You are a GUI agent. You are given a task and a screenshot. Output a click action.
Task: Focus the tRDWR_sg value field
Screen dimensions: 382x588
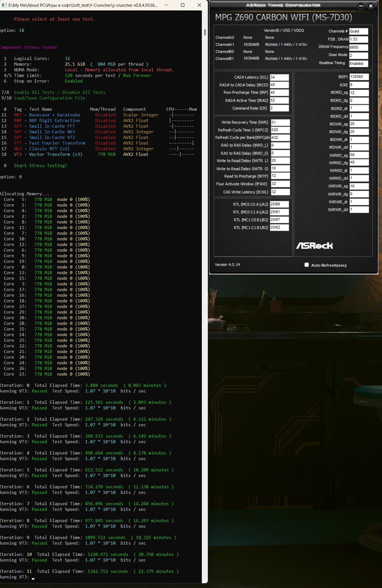(x=359, y=124)
